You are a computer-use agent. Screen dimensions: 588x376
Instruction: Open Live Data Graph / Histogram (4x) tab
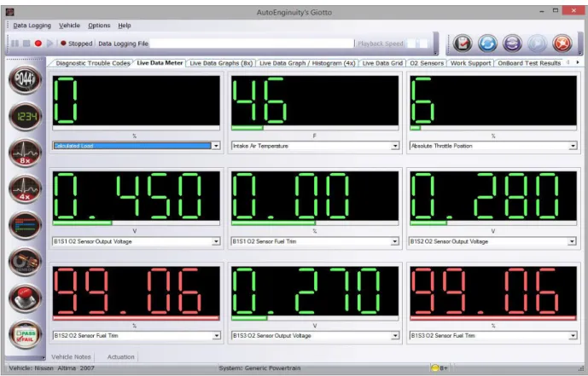click(x=307, y=63)
